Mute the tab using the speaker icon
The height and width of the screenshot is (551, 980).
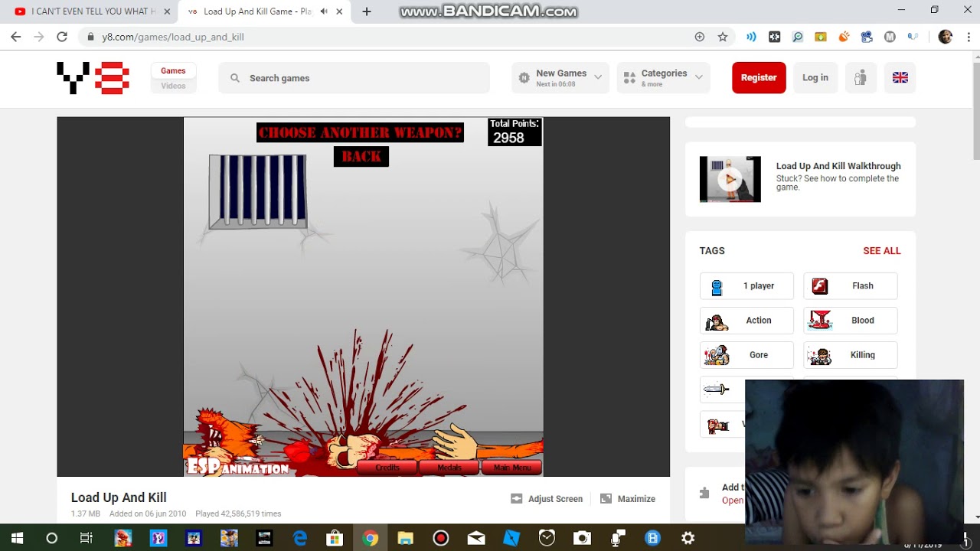(325, 11)
